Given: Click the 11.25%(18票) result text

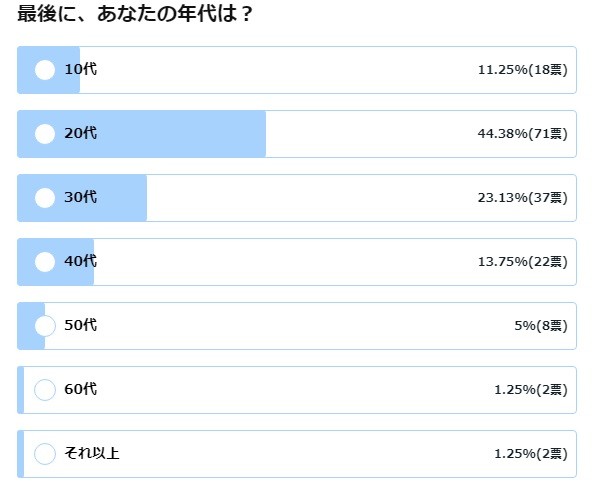Looking at the screenshot, I should [x=522, y=70].
